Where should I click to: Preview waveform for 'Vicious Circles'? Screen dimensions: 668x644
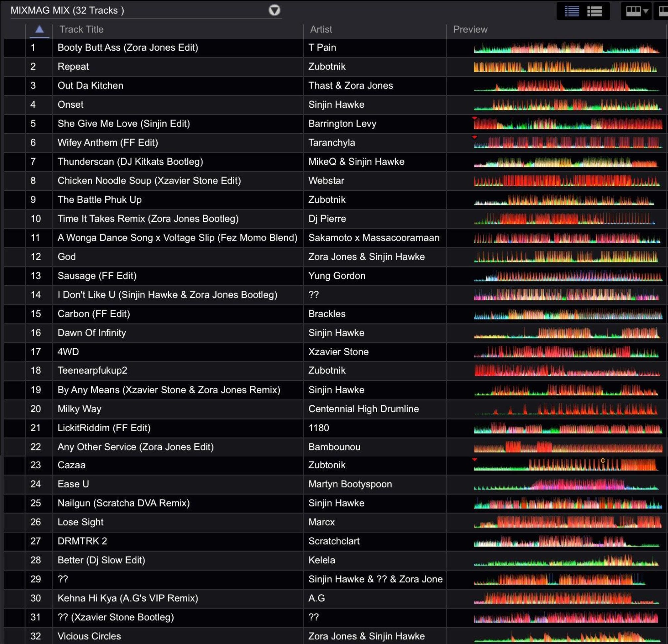click(567, 636)
